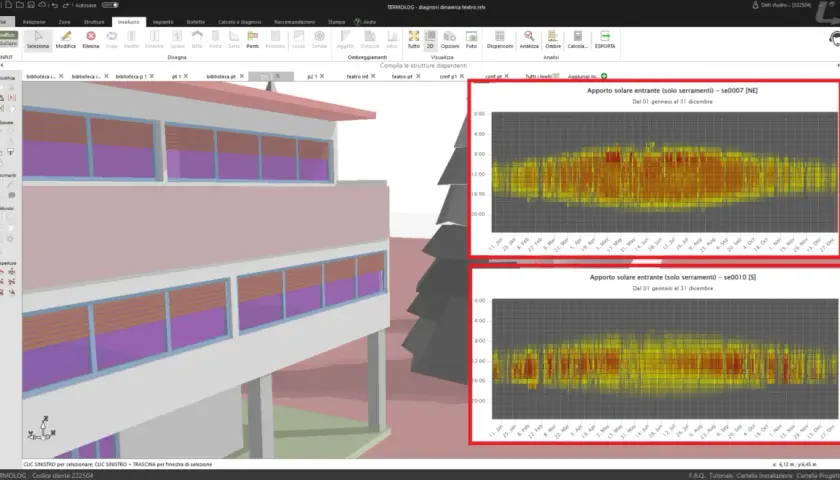Click the redo arrow in title bar
The height and width of the screenshot is (480, 840).
point(66,5)
